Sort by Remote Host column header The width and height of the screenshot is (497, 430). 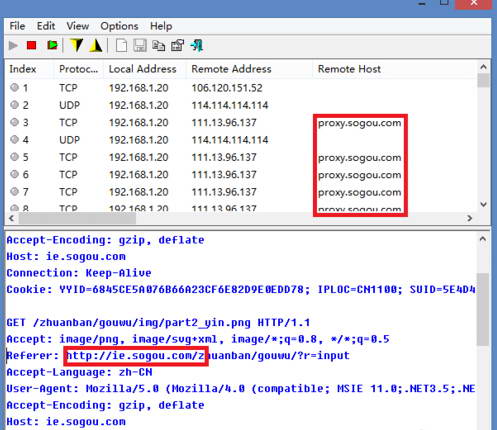(349, 69)
